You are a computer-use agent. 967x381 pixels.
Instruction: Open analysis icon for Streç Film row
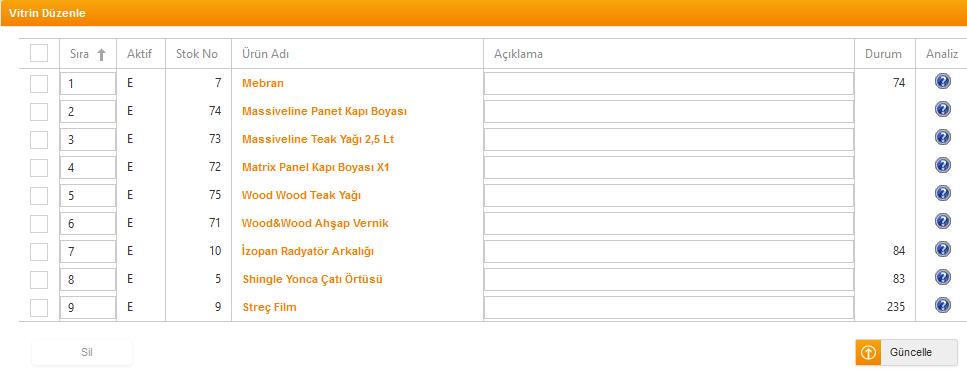click(942, 305)
